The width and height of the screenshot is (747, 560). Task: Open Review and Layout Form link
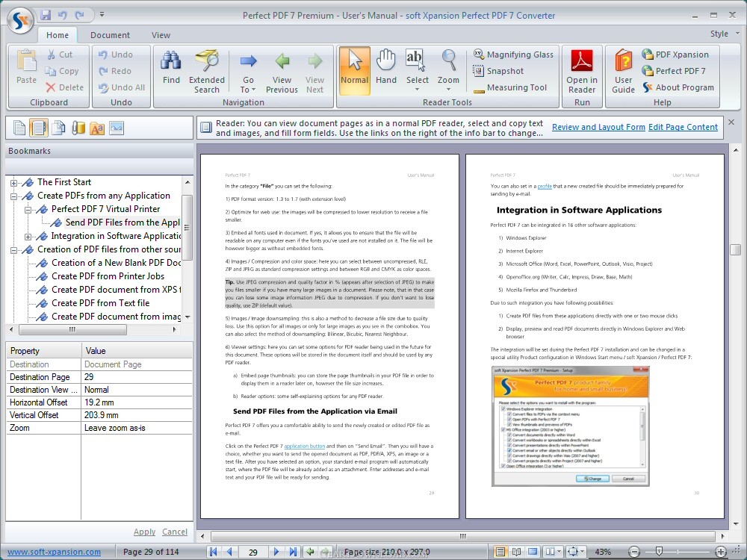[598, 127]
